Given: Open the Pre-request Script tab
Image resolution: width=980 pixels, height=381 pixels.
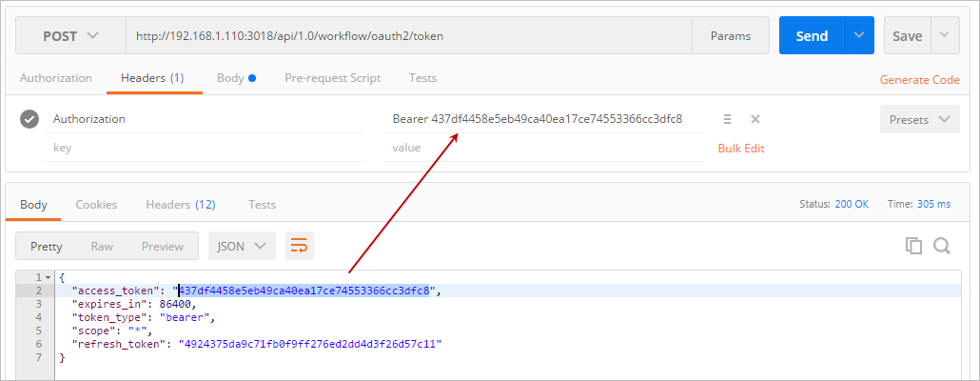Looking at the screenshot, I should tap(332, 78).
